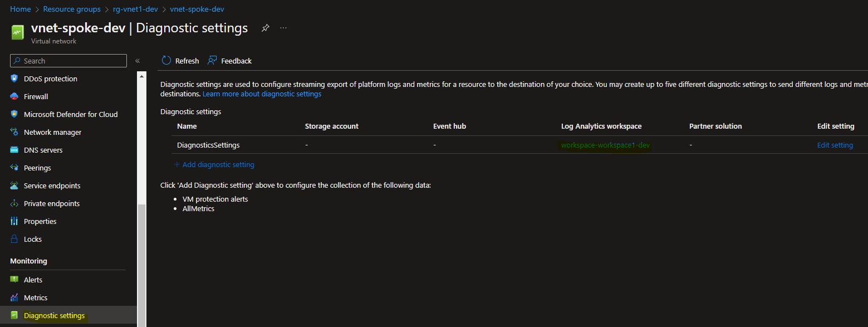Click the Edit setting column header
Viewport: 868px width, 327px height.
coord(836,126)
